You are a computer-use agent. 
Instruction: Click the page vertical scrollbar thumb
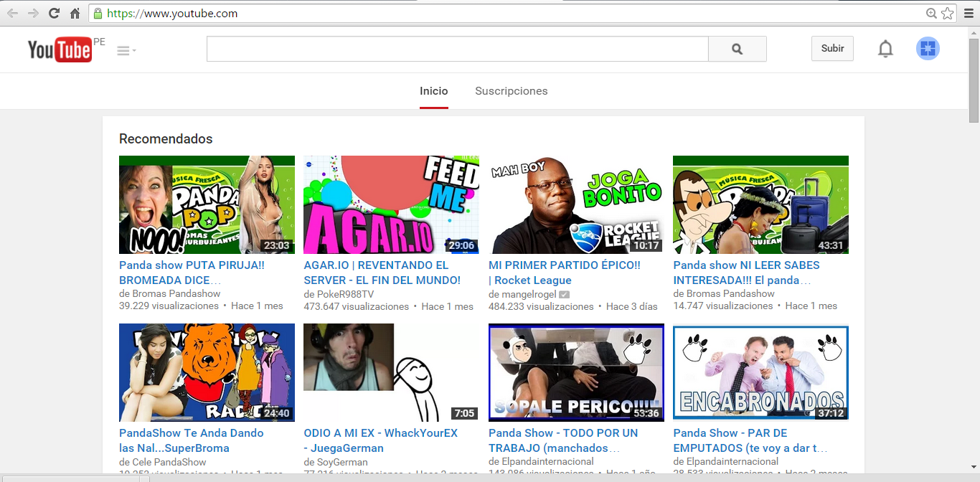click(974, 80)
